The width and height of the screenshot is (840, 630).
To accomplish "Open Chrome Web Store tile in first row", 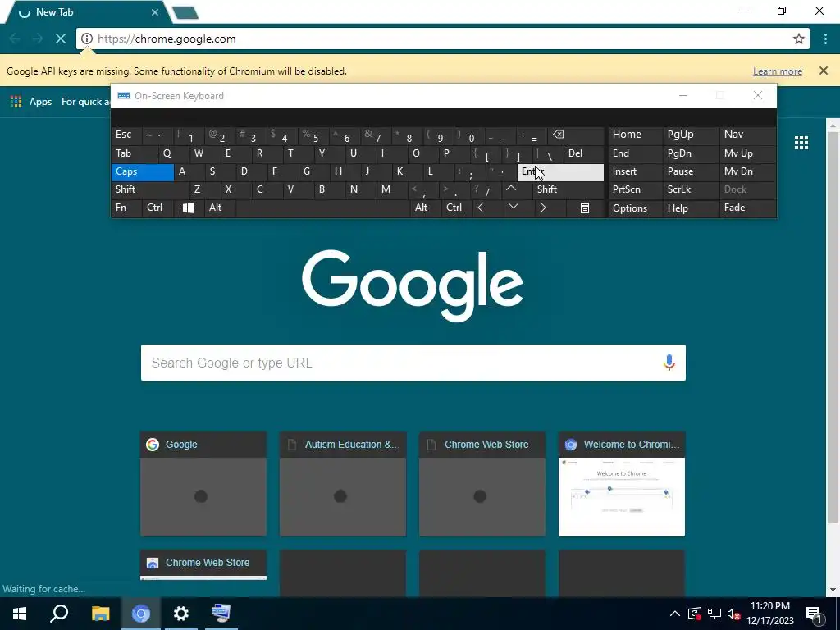I will click(x=482, y=484).
